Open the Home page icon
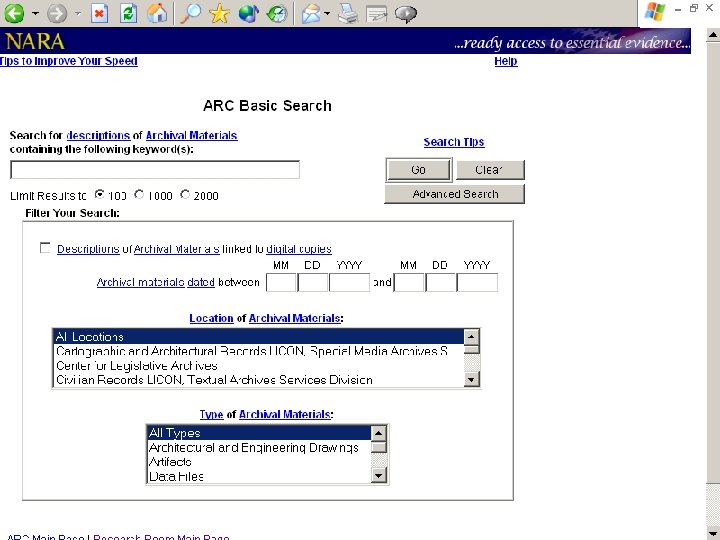Screen dimensions: 720x540 [157, 13]
